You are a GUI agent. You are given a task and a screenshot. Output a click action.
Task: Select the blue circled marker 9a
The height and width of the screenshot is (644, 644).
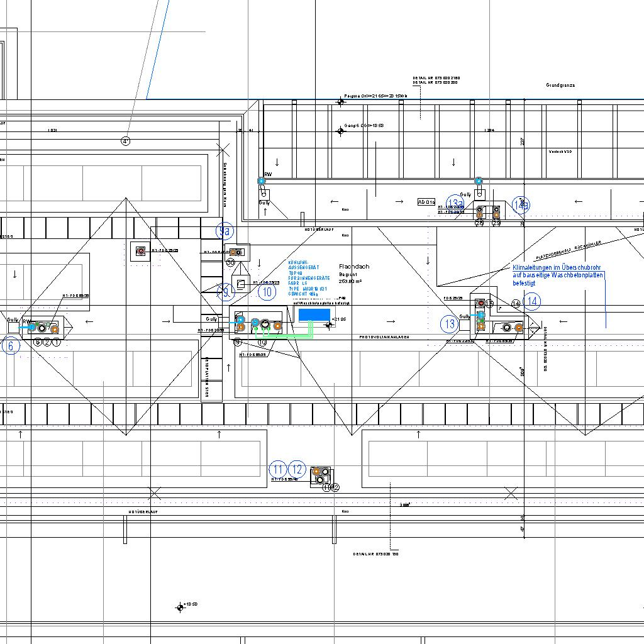[224, 231]
